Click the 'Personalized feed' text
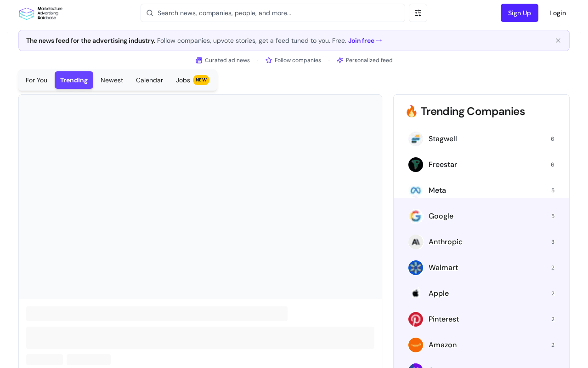Image resolution: width=588 pixels, height=368 pixels. [369, 60]
